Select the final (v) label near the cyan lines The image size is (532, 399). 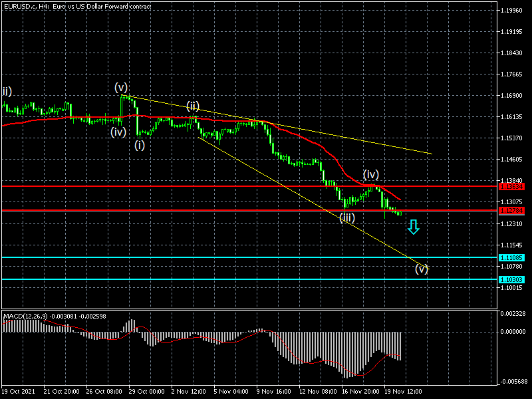[422, 269]
